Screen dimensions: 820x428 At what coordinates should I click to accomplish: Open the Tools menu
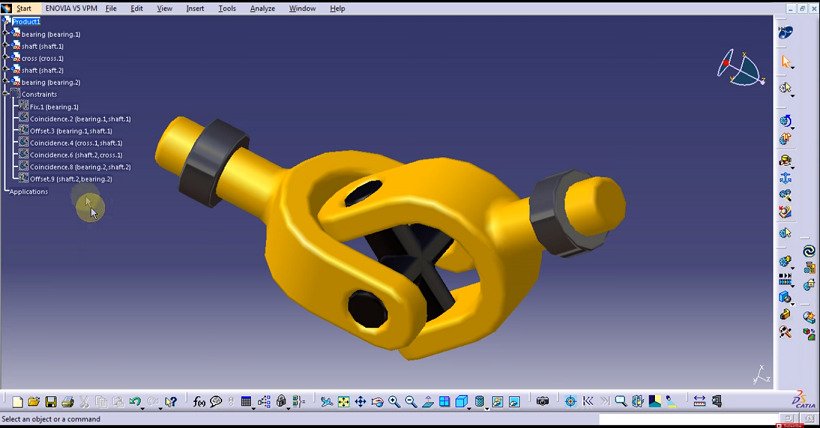[228, 8]
